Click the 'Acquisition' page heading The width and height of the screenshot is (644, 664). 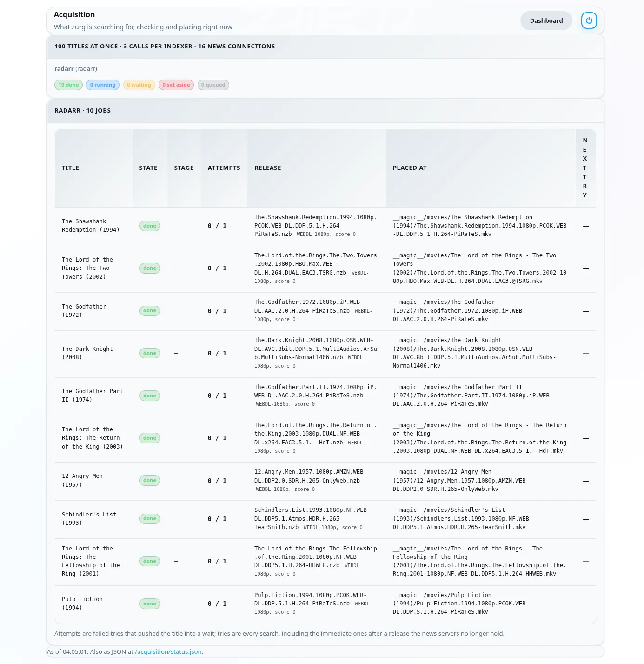coord(74,15)
